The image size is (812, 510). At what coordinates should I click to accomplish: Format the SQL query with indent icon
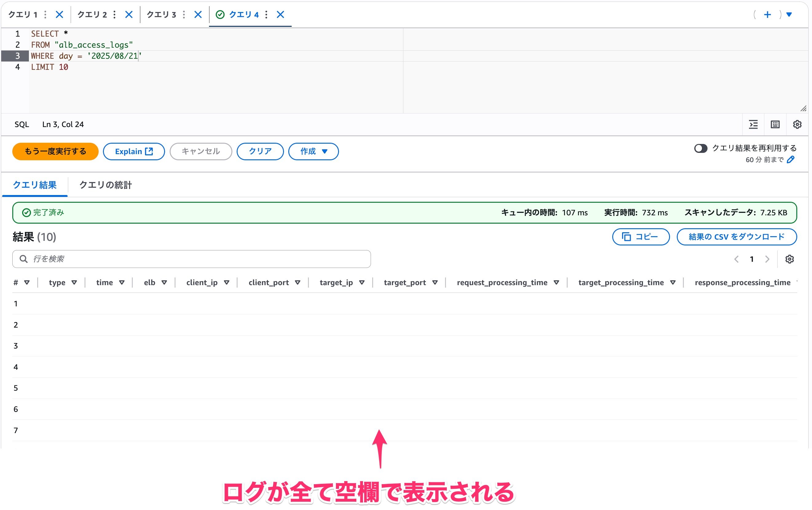(x=753, y=125)
